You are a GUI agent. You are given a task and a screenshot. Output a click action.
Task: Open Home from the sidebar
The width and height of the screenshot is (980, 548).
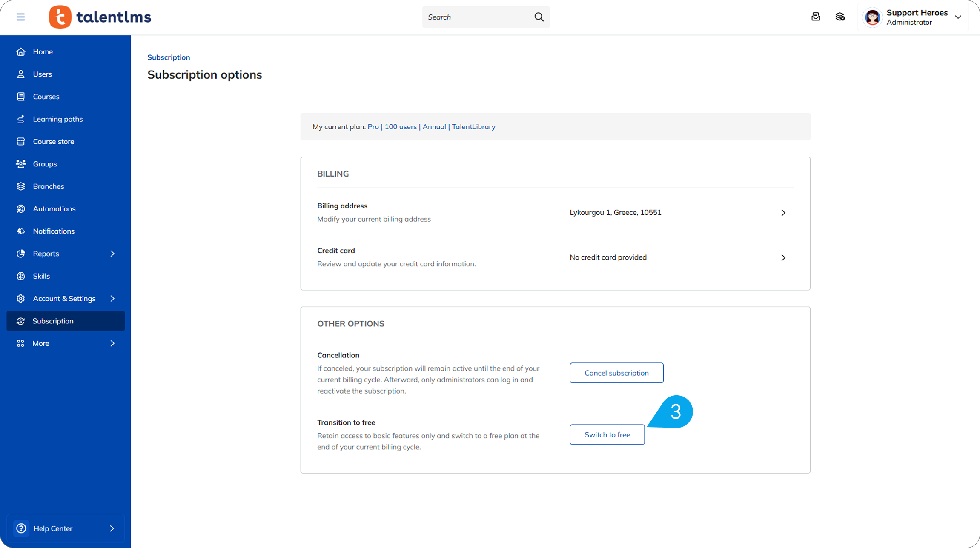[43, 51]
